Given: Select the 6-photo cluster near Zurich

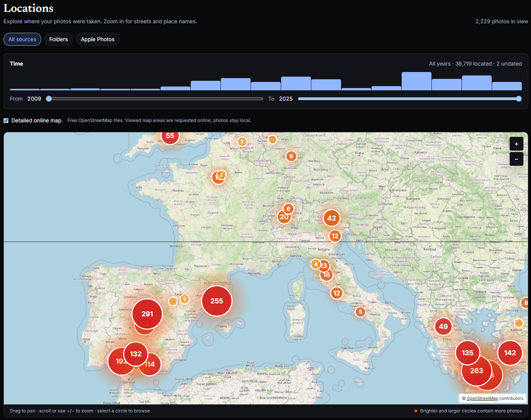Looking at the screenshot, I should (288, 209).
